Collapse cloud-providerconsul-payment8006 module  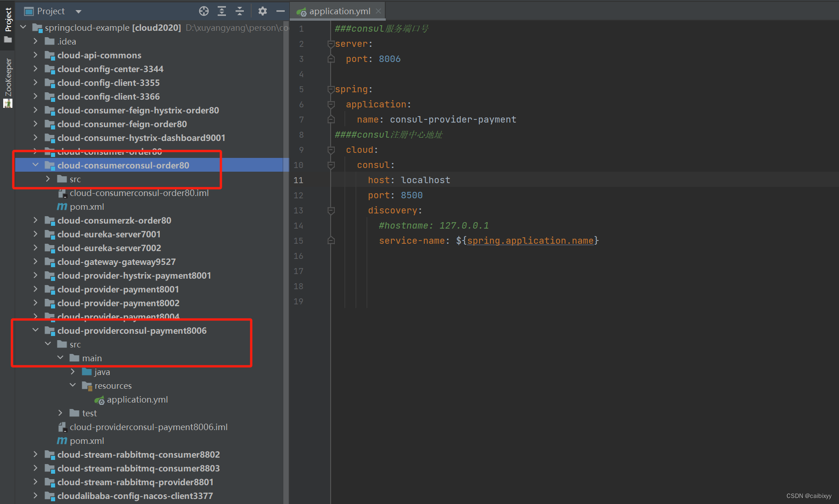pos(35,330)
